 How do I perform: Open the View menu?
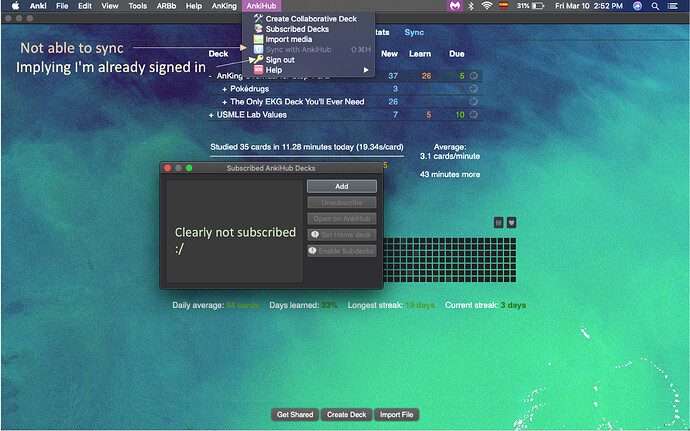110,6
